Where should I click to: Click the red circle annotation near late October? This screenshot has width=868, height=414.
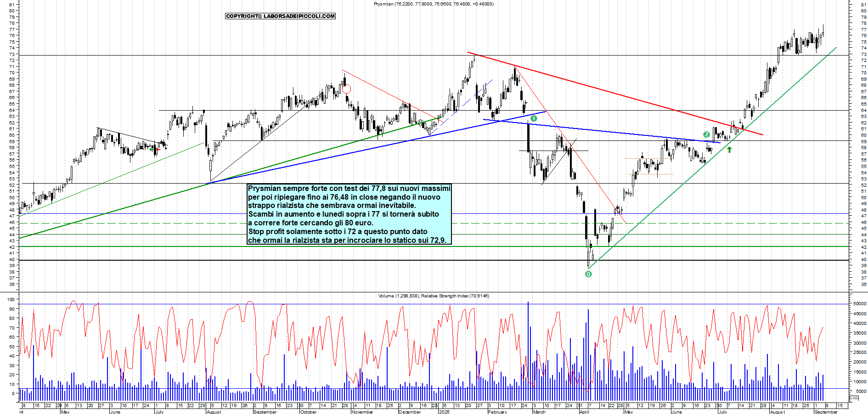[x=347, y=89]
